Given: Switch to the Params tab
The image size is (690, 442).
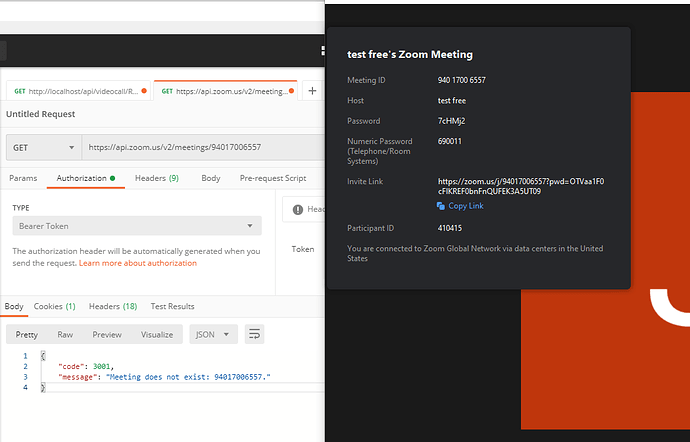Looking at the screenshot, I should [23, 178].
